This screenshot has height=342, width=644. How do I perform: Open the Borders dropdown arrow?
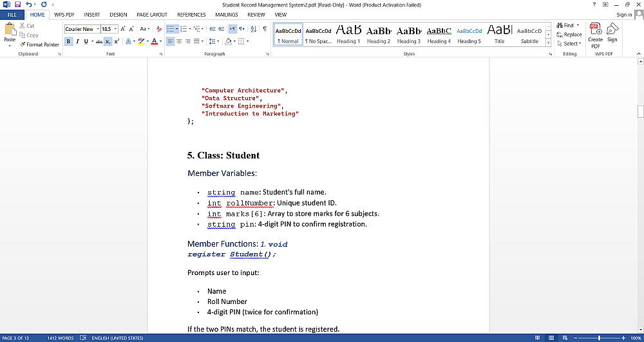[x=247, y=41]
